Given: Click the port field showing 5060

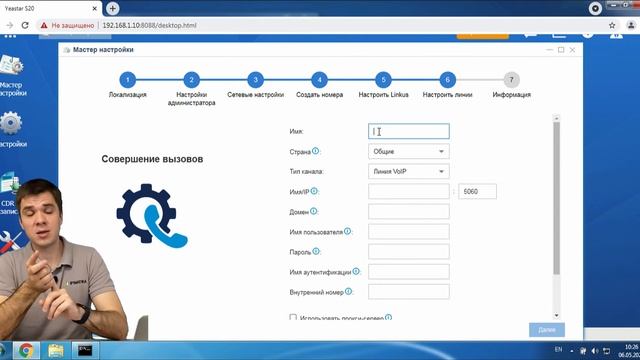Looking at the screenshot, I should click(x=477, y=191).
